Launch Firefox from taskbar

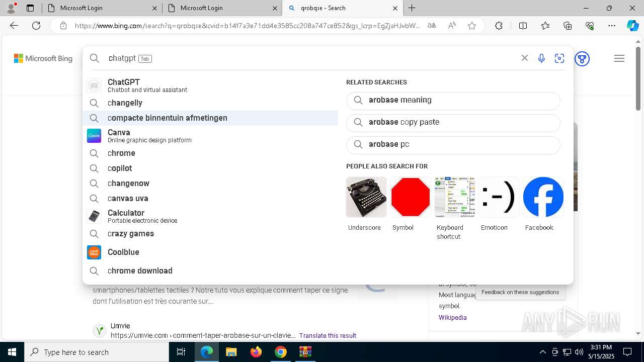point(256,352)
